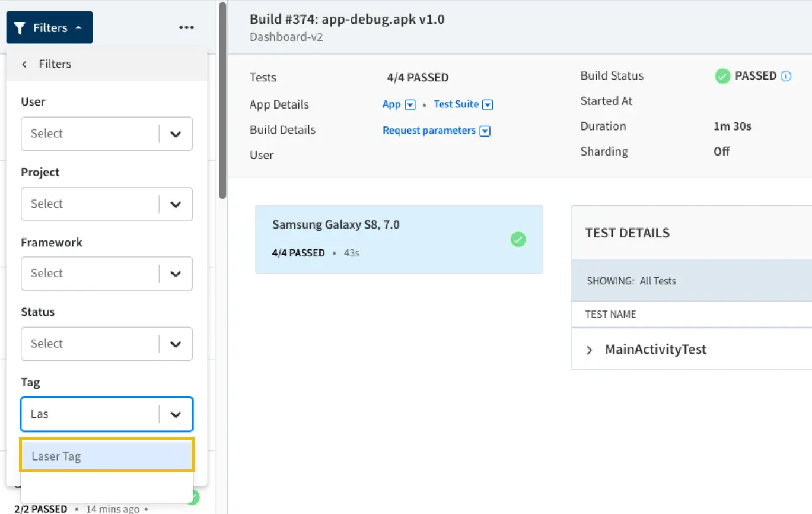Screen dimensions: 812x514
Task: Click the build status info icon
Action: [786, 76]
